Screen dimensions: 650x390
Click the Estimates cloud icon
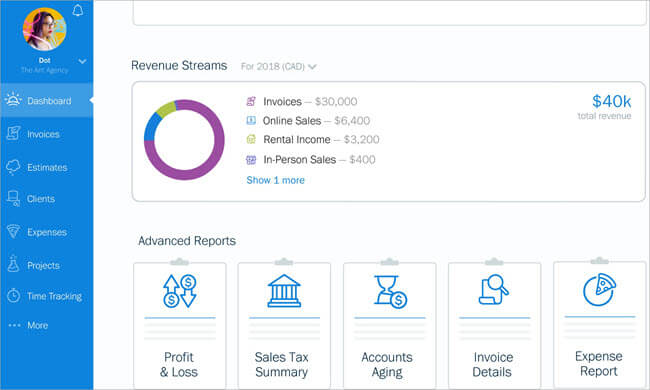tap(13, 167)
